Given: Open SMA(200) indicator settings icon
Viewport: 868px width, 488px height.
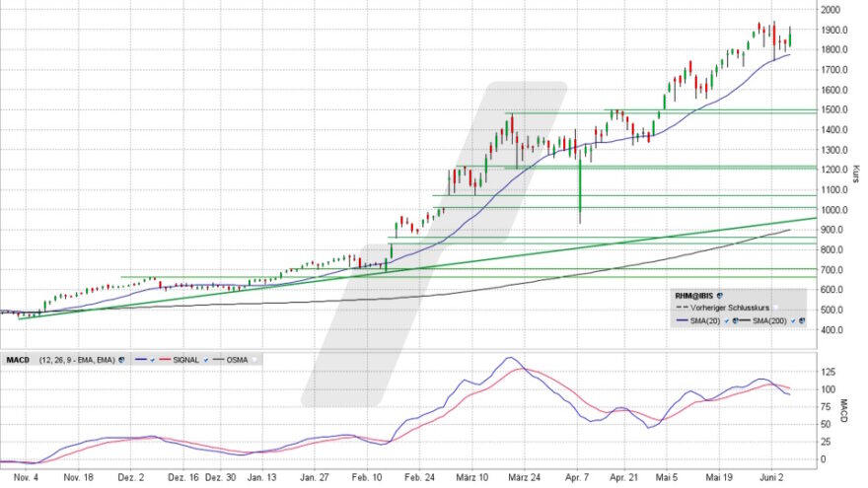Looking at the screenshot, I should [x=803, y=320].
